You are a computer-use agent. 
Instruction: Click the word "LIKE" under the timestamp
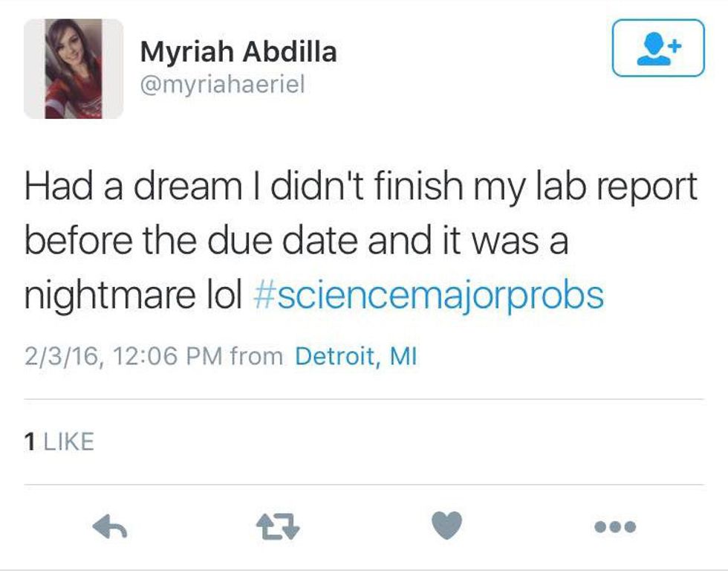pos(69,442)
